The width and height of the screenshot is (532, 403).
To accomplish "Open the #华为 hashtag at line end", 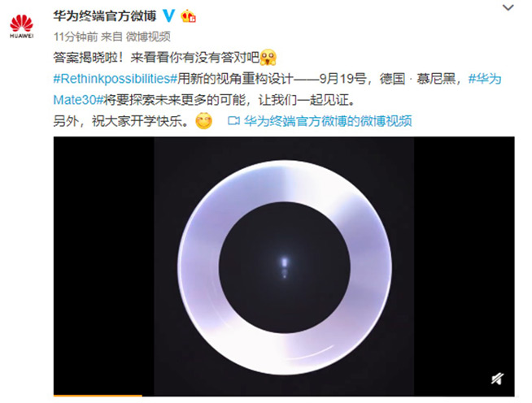I will (x=485, y=79).
